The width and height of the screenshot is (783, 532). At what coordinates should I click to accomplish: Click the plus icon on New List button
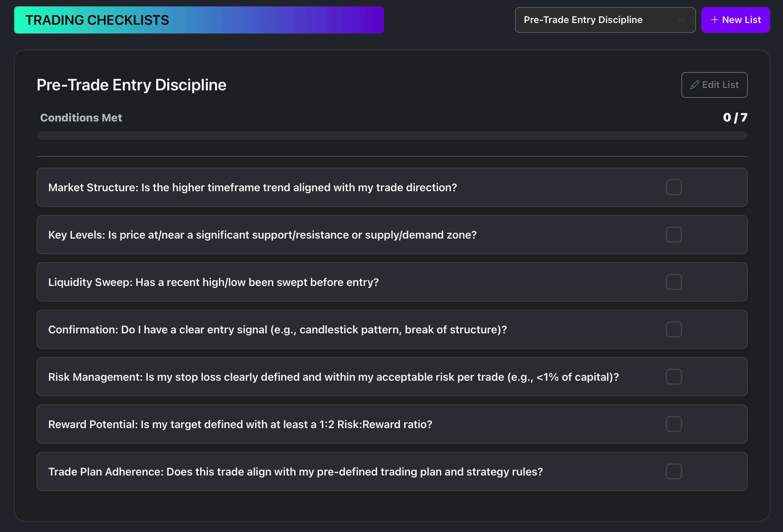pyautogui.click(x=715, y=20)
